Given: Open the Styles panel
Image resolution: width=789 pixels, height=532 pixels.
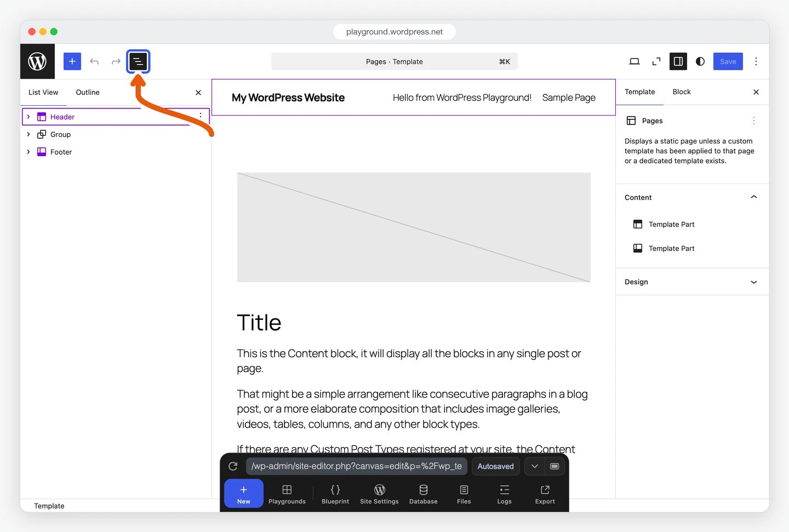Looking at the screenshot, I should click(700, 61).
